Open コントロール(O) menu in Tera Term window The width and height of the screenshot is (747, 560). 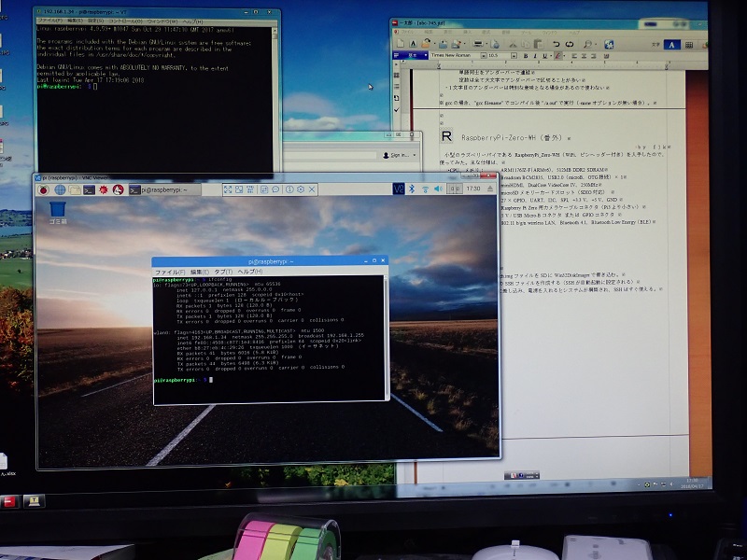(x=125, y=21)
